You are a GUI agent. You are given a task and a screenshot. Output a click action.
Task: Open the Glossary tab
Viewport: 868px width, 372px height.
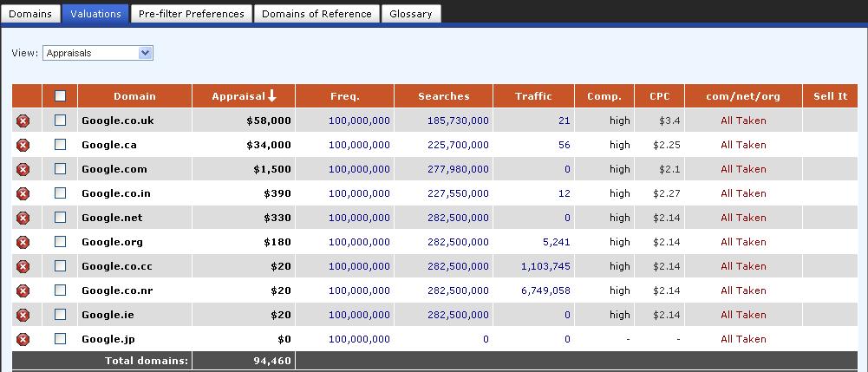[411, 14]
